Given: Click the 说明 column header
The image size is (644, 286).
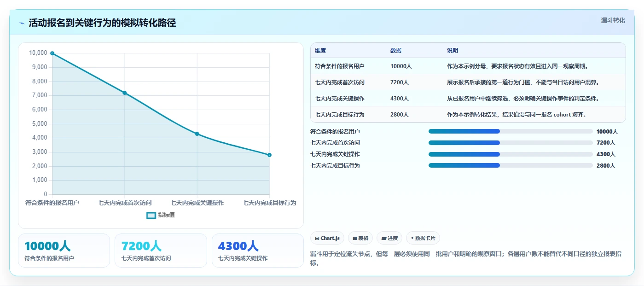Looking at the screenshot, I should (x=453, y=51).
